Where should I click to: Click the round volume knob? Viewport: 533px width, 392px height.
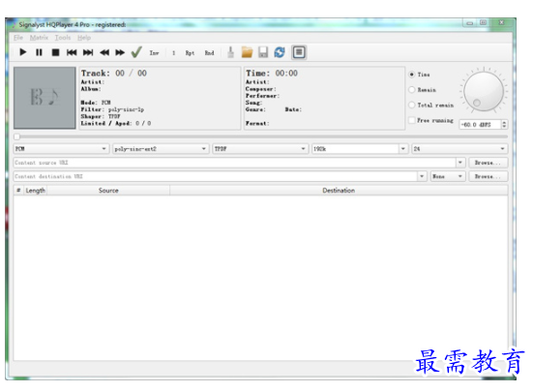[484, 91]
